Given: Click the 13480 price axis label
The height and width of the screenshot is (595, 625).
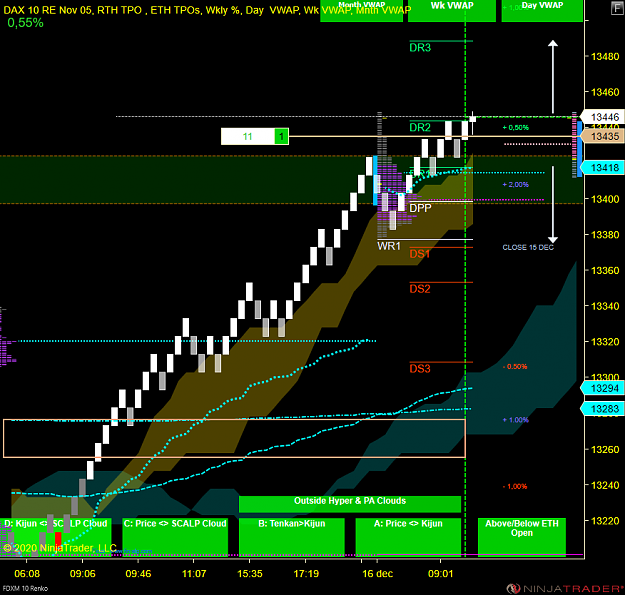Looking at the screenshot, I should pos(605,57).
